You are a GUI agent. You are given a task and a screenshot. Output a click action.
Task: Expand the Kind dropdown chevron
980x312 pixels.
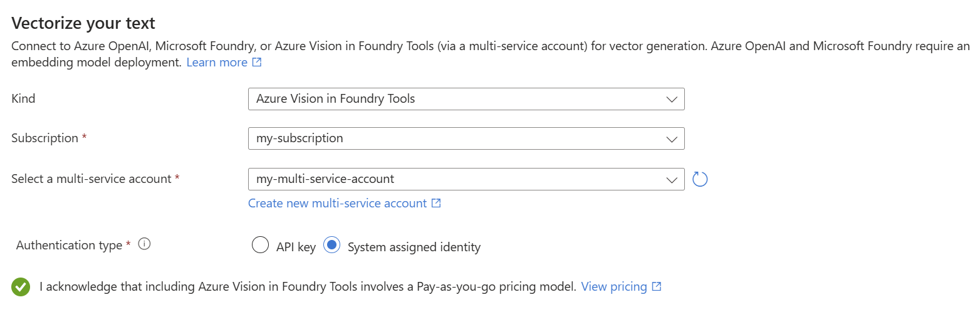672,99
